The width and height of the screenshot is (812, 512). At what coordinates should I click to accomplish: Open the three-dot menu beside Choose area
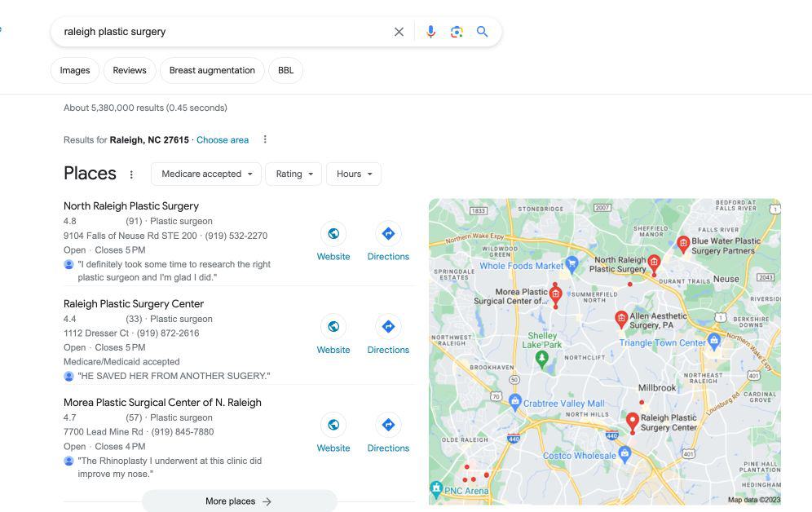click(x=265, y=139)
